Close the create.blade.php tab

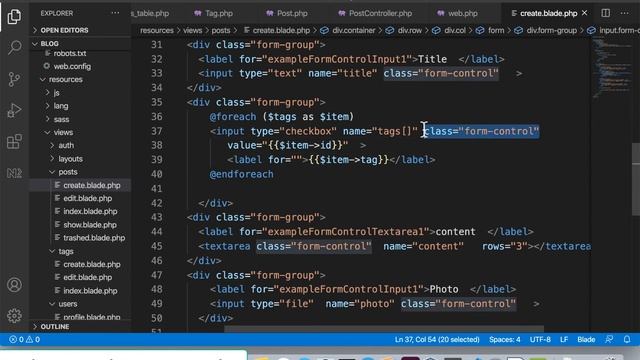coord(584,13)
